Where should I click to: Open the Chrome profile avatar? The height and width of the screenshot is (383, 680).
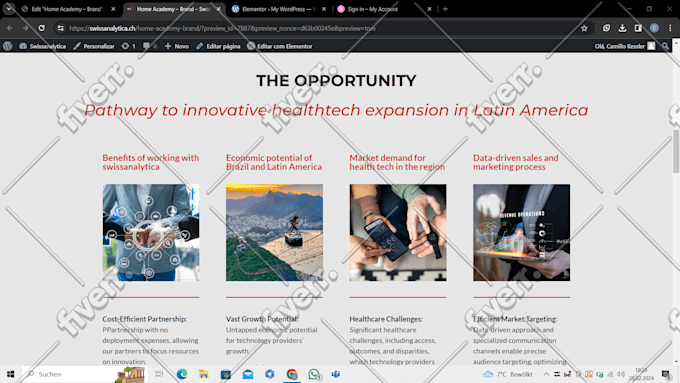(654, 28)
